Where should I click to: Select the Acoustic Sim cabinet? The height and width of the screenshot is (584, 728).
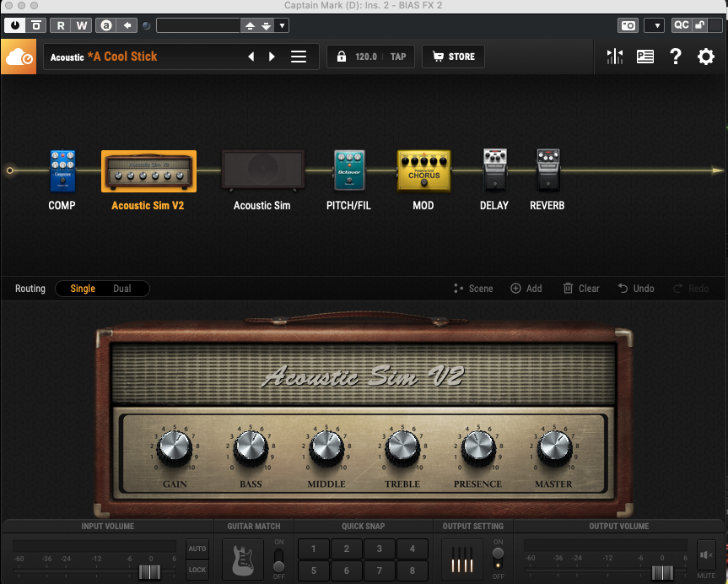pos(263,170)
